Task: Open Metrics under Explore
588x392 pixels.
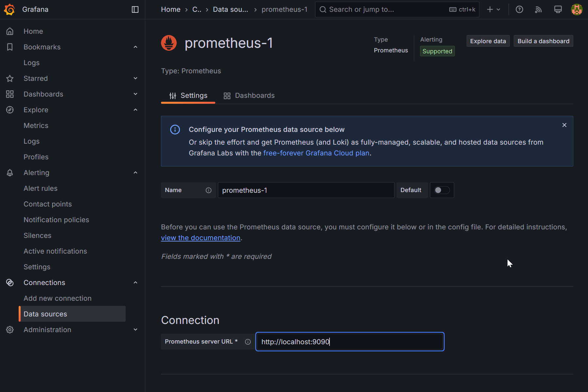Action: 36,126
